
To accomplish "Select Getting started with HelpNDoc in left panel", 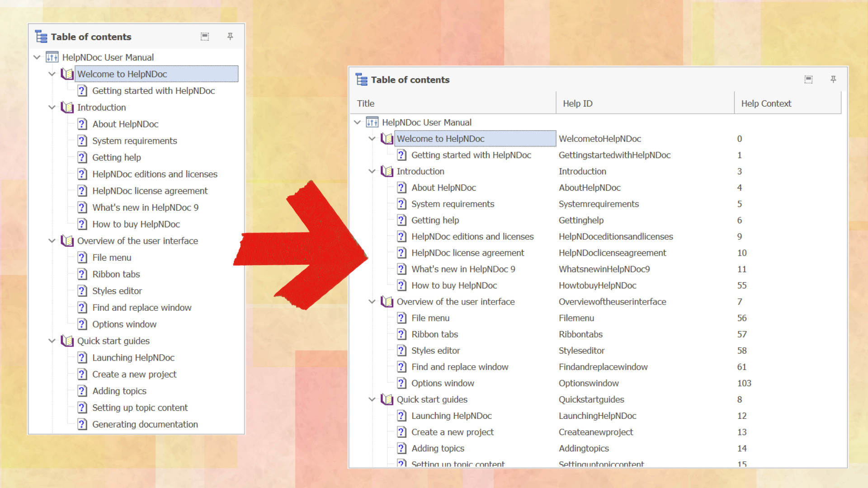I will tap(154, 90).
